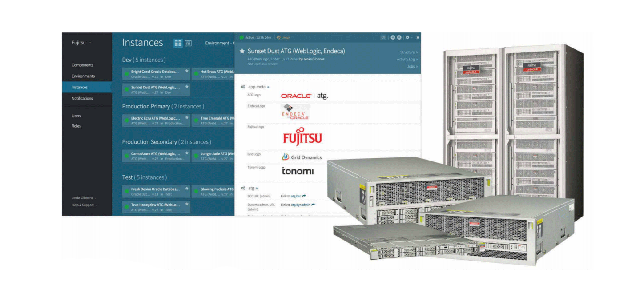Click the green Active status indicator

(x=241, y=37)
